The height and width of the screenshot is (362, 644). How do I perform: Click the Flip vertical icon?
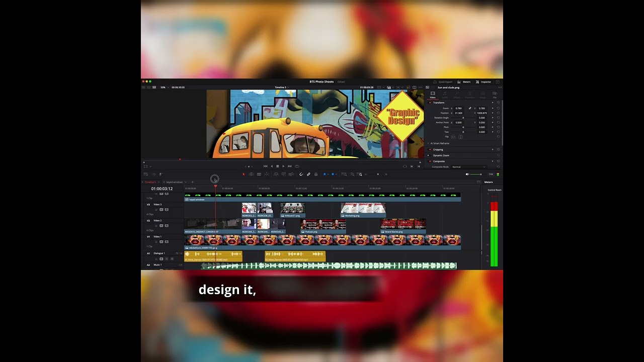[460, 137]
